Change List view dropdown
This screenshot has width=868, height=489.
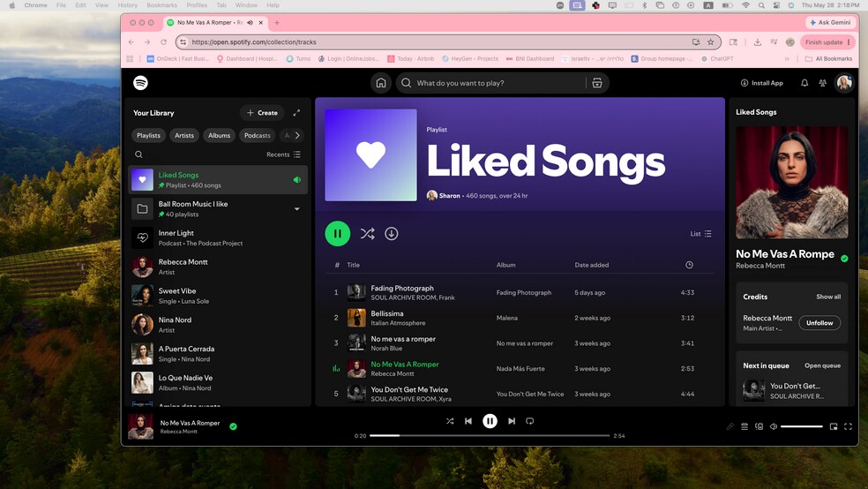(700, 234)
